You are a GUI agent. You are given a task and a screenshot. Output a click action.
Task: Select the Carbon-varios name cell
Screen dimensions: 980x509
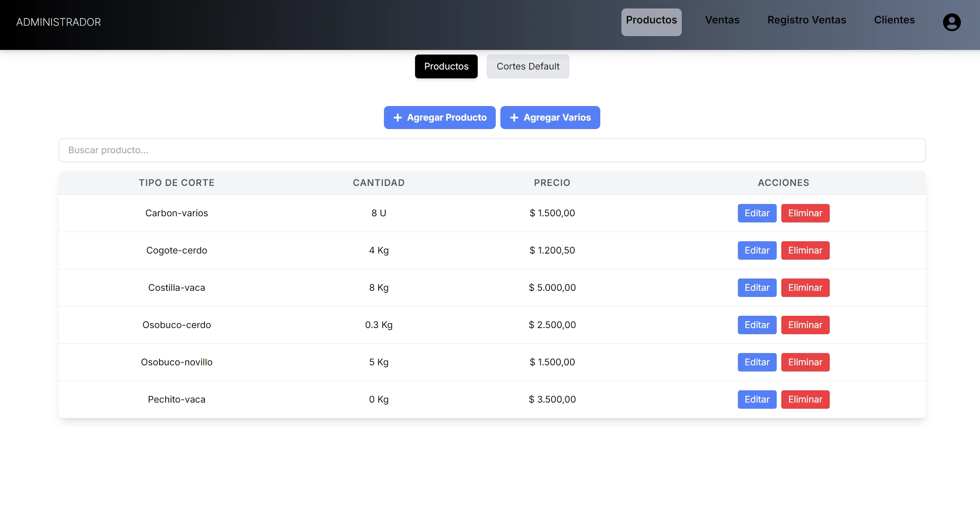(177, 213)
